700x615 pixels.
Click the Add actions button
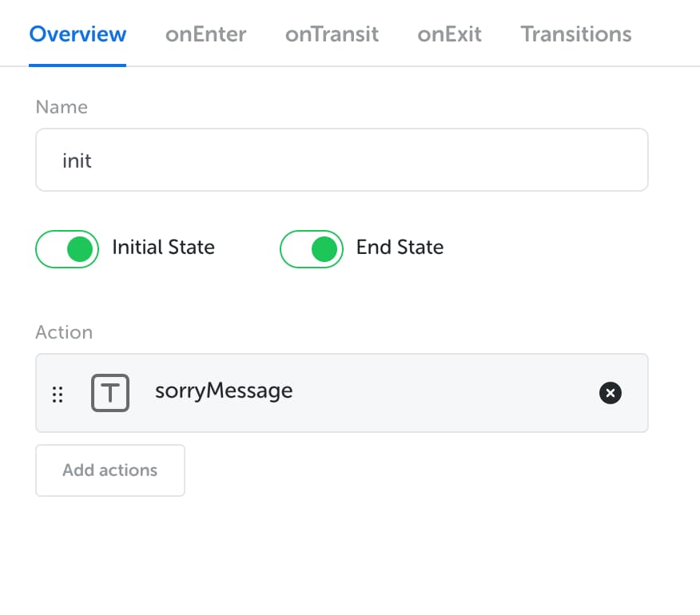pyautogui.click(x=110, y=470)
